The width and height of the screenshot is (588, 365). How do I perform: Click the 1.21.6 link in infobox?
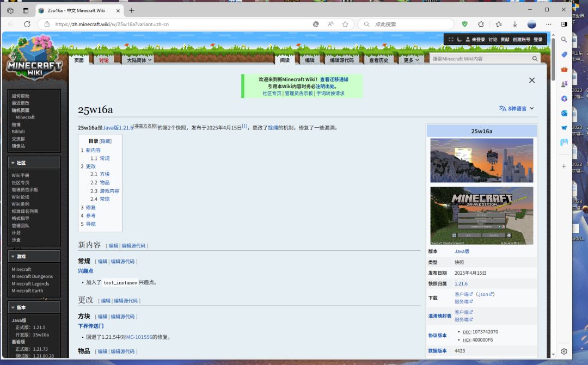tap(461, 284)
